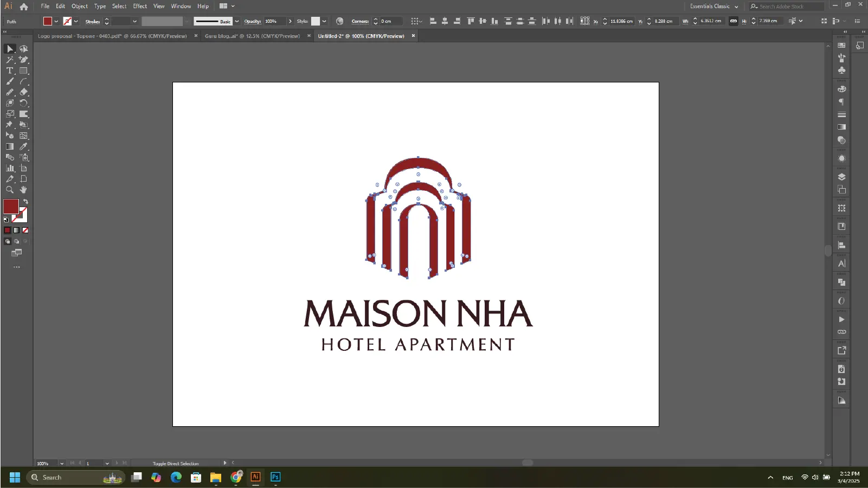
Task: Open the Edit Toolbar three-dots button
Action: click(17, 267)
